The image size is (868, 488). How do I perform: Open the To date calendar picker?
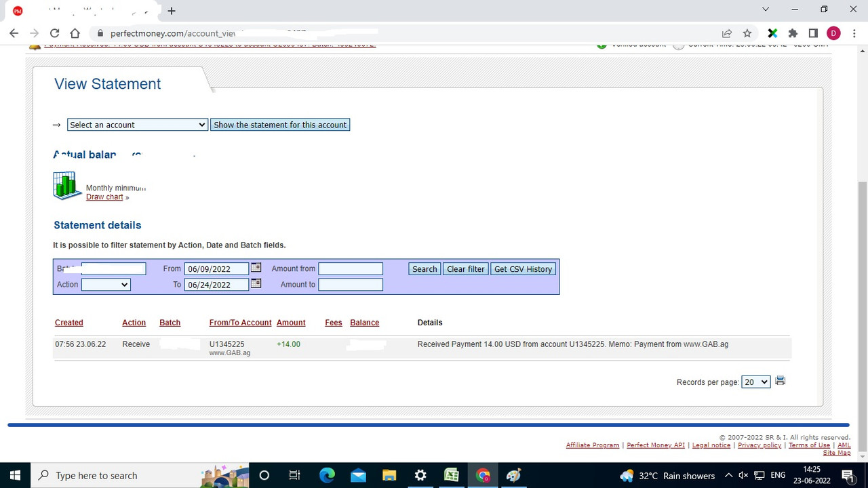click(256, 283)
